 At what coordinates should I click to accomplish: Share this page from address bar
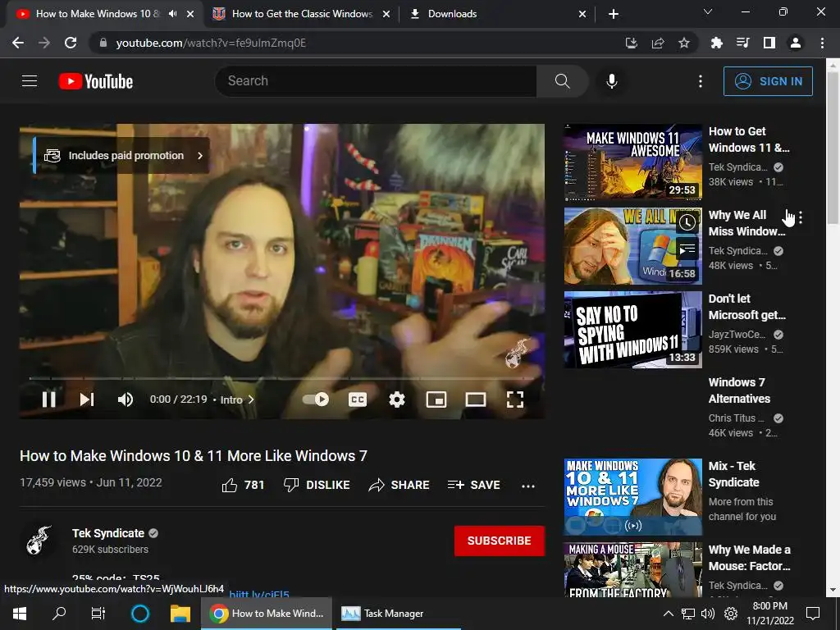point(658,43)
